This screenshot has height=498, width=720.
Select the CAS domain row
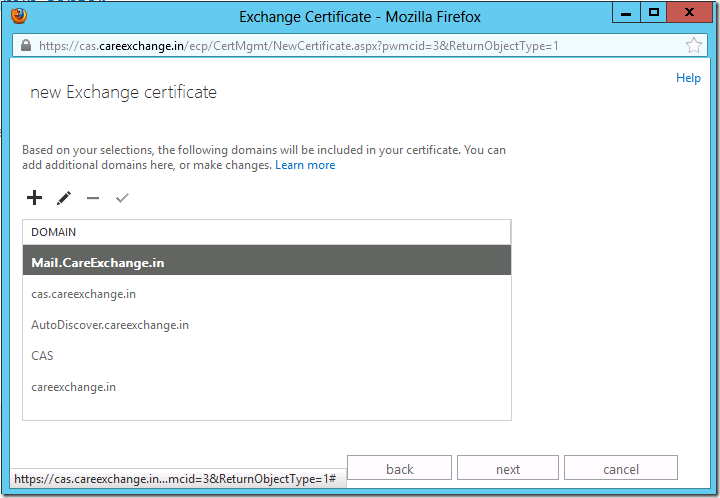tap(267, 356)
